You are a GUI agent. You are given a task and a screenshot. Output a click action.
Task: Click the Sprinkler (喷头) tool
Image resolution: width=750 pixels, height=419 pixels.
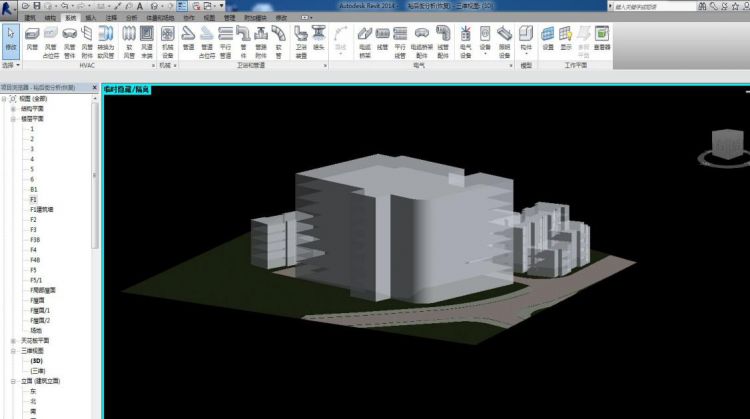click(x=319, y=39)
